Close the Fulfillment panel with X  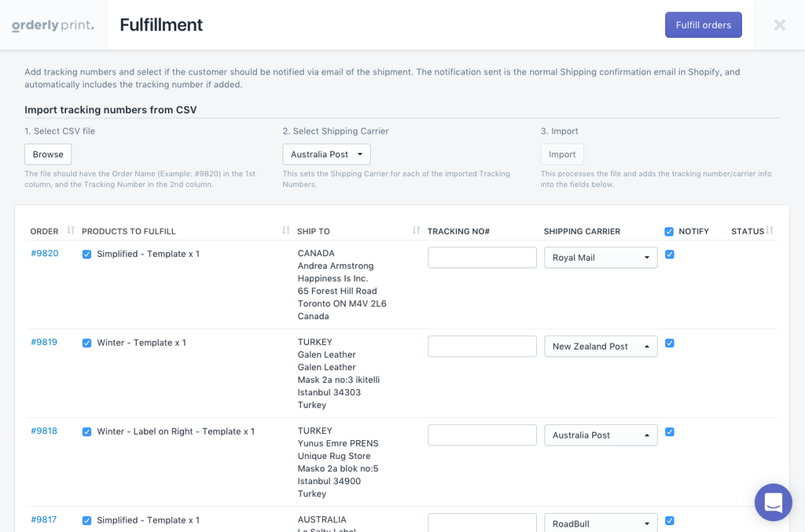click(779, 25)
